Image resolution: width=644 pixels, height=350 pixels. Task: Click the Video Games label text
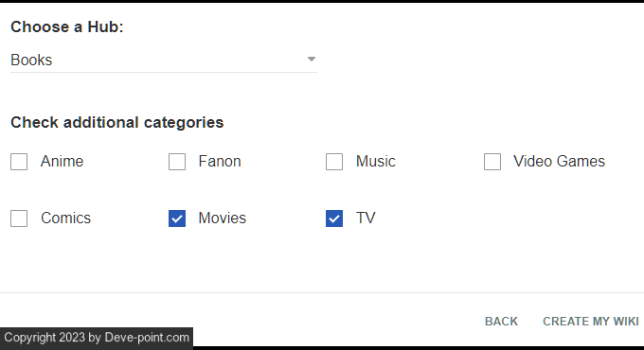pos(559,161)
